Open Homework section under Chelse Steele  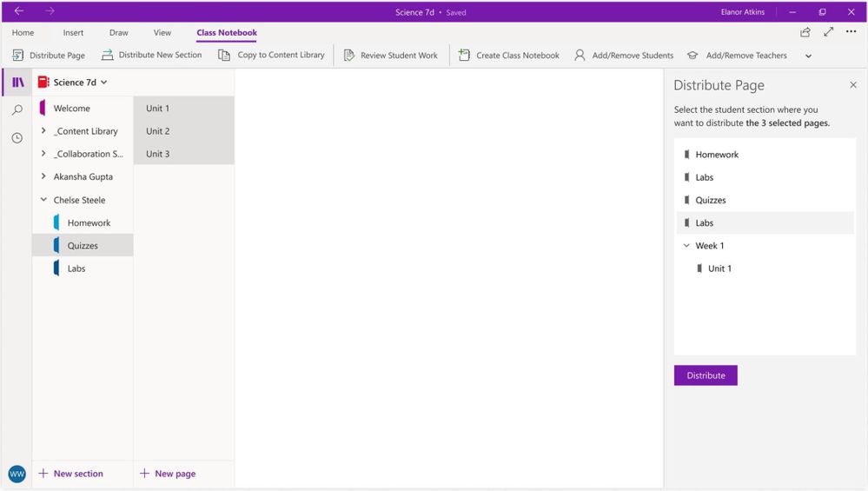point(83,222)
